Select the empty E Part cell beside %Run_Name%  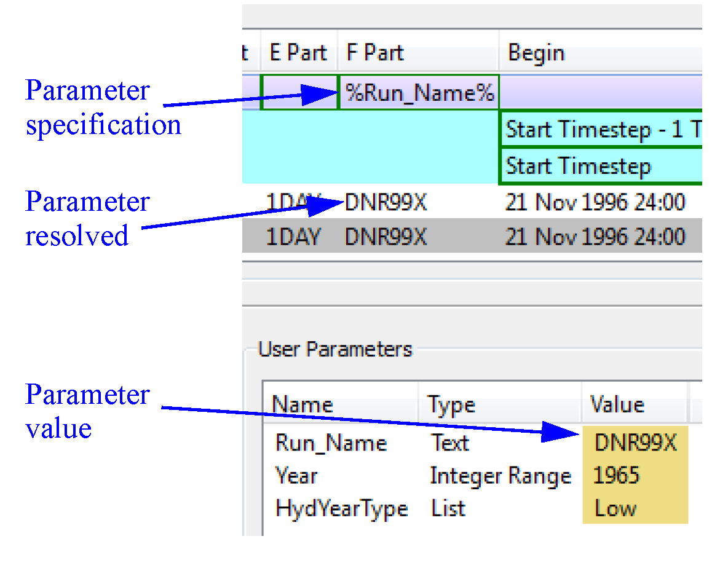[x=300, y=93]
